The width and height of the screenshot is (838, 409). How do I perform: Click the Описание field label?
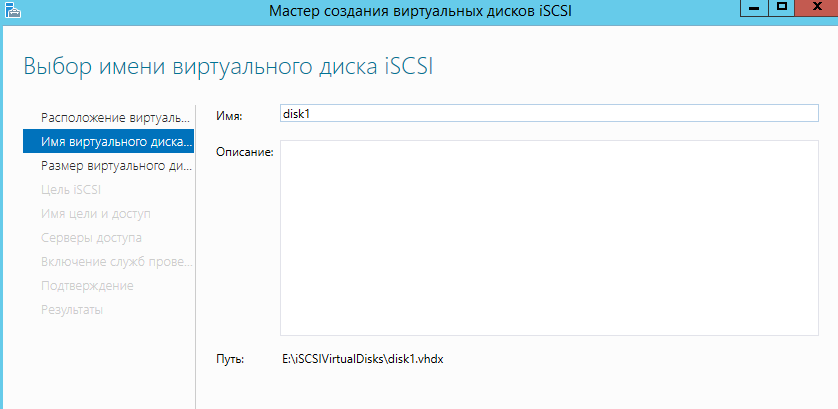pyautogui.click(x=244, y=151)
